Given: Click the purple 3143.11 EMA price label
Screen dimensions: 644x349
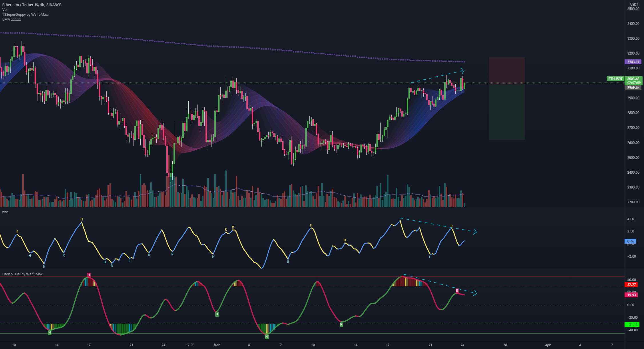Looking at the screenshot, I should click(x=633, y=62).
